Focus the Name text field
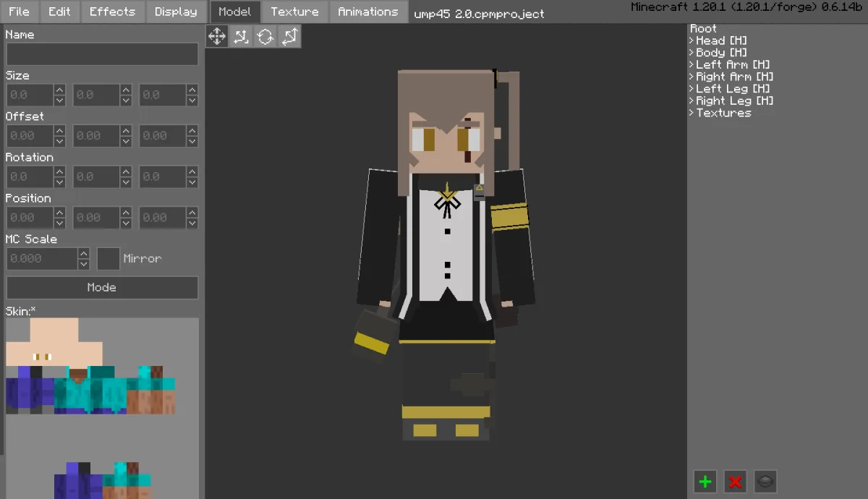The height and width of the screenshot is (499, 868). point(102,54)
